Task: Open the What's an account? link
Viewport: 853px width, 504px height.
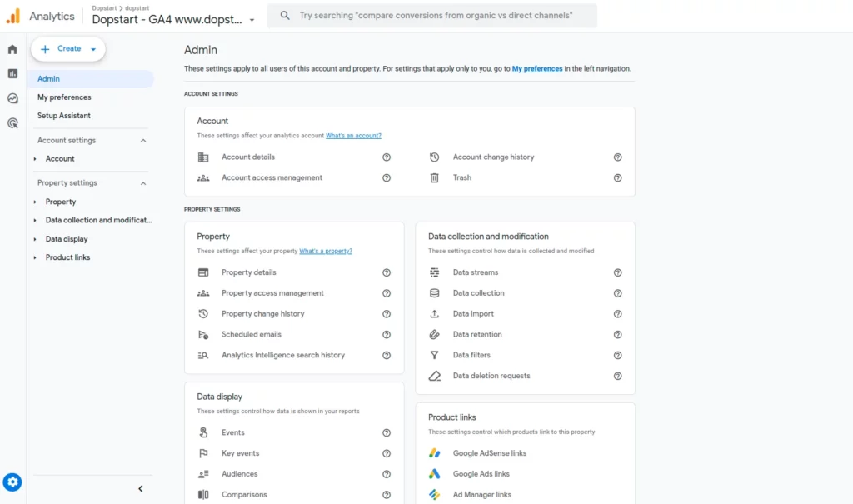Action: click(353, 136)
